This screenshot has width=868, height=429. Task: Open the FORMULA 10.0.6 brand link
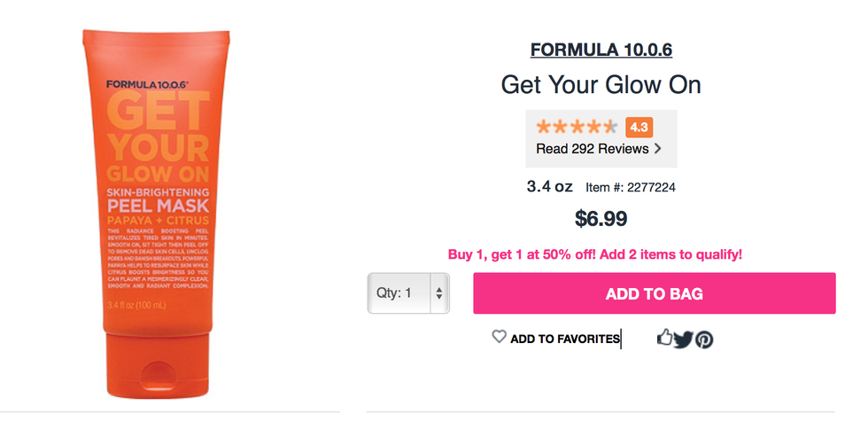[601, 50]
